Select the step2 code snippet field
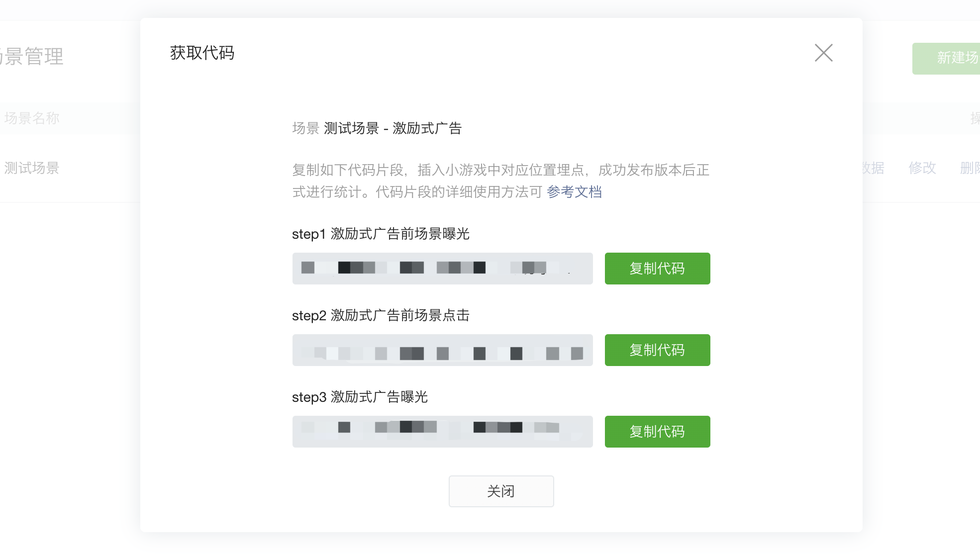This screenshot has height=555, width=980. pyautogui.click(x=442, y=350)
